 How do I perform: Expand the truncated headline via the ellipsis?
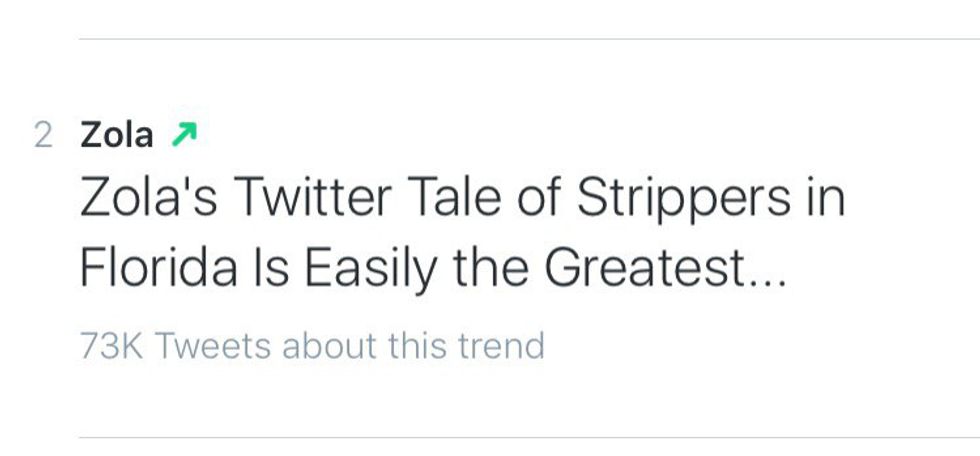click(x=766, y=275)
